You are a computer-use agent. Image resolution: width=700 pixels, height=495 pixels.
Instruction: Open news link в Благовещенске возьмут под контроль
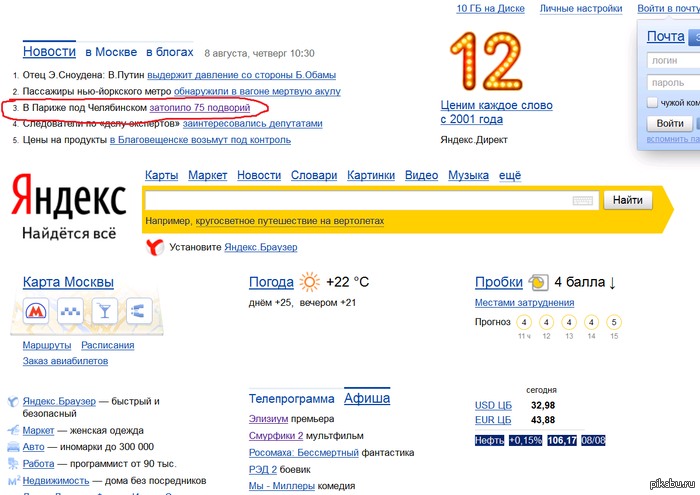pos(200,140)
